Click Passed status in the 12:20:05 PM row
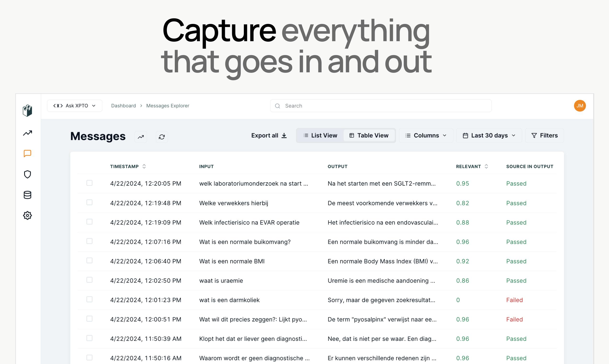Viewport: 609px width, 364px height. (516, 183)
